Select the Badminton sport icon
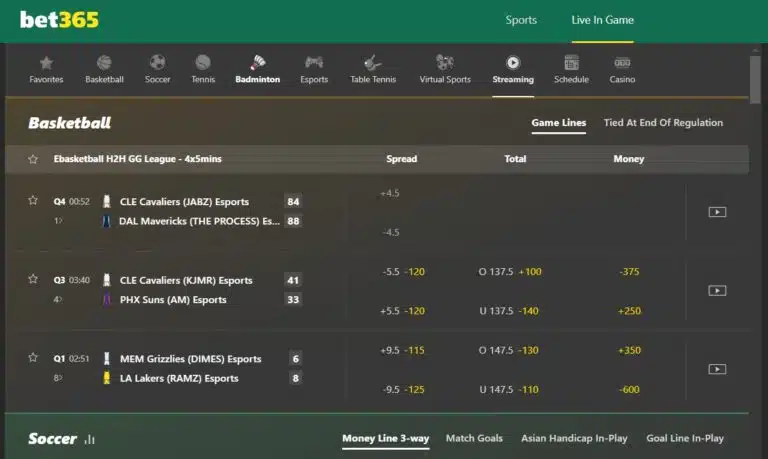Image resolution: width=768 pixels, height=459 pixels. click(258, 63)
